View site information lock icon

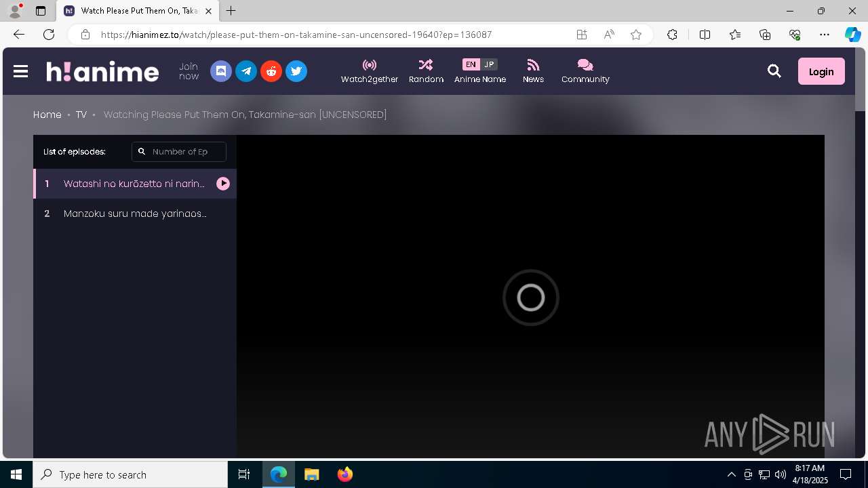(85, 35)
